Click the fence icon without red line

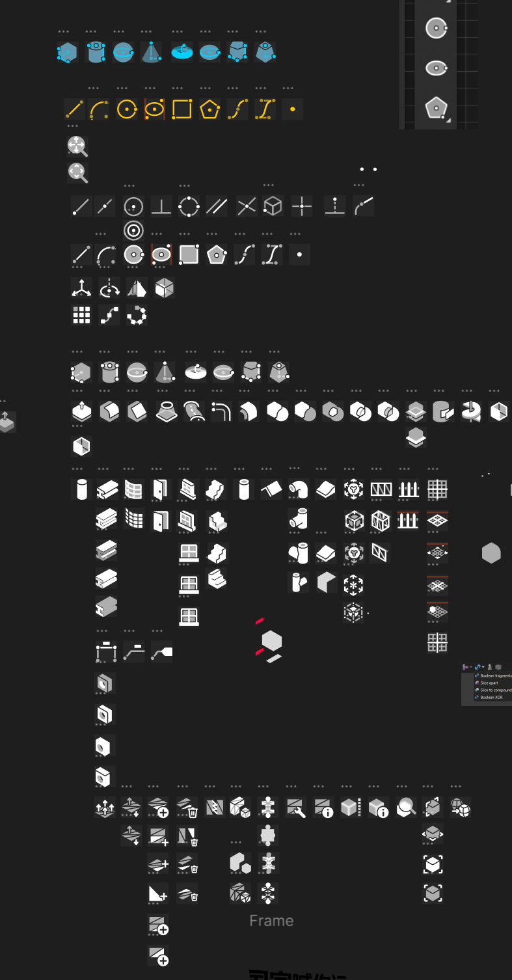click(408, 489)
